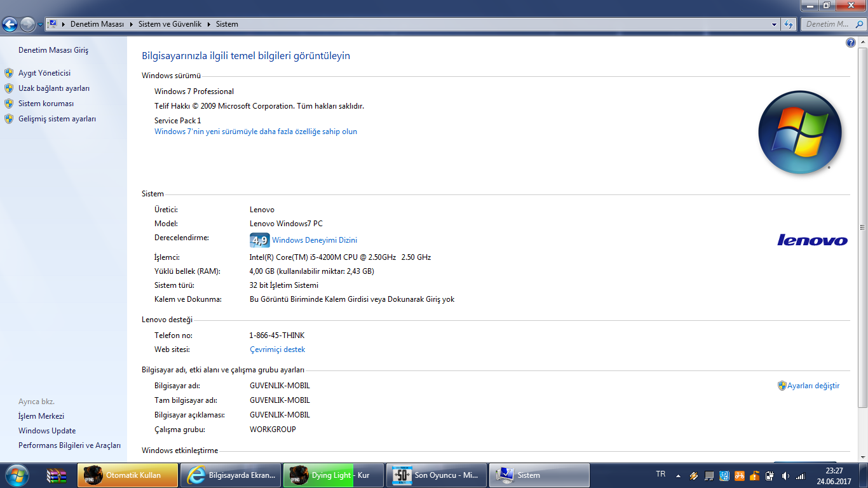Expand the arrow after Sistem ve Güvenlik

(x=209, y=24)
